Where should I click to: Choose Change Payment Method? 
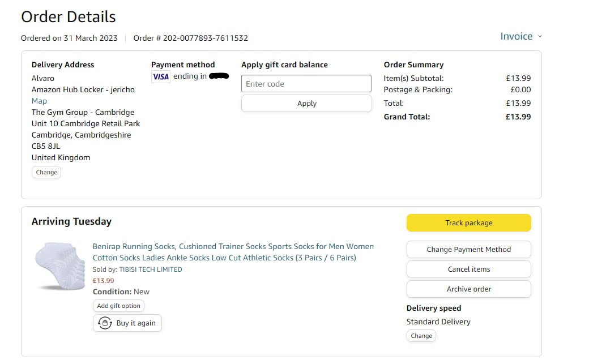tap(468, 250)
